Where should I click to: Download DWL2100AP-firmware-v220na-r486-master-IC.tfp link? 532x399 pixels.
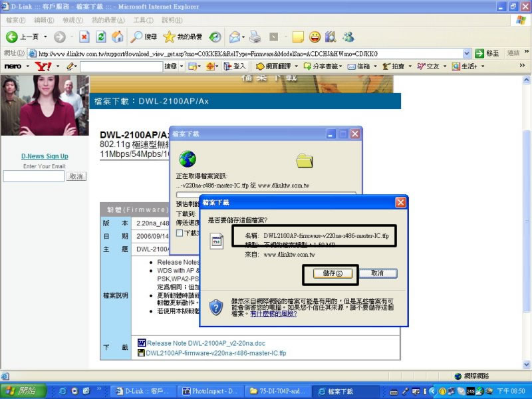coord(216,353)
